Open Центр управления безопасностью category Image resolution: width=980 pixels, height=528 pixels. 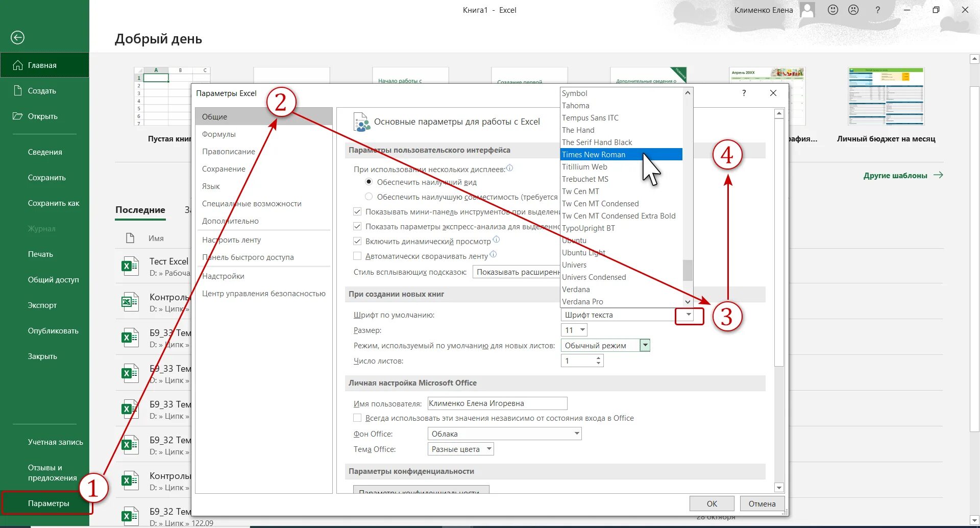[264, 294]
